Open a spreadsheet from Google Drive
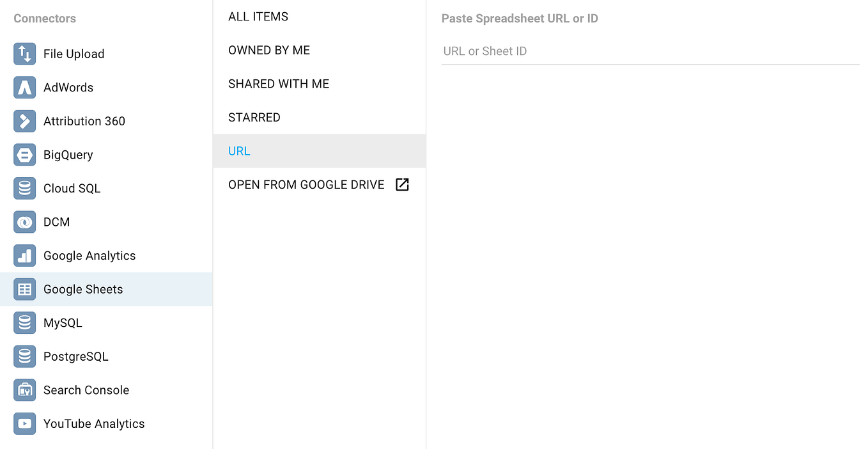Image resolution: width=868 pixels, height=449 pixels. [306, 184]
